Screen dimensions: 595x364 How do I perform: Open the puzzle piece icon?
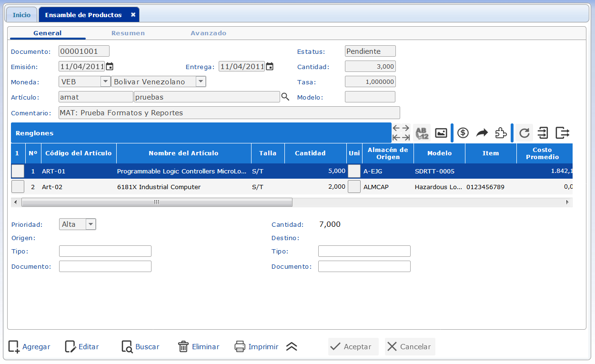click(501, 133)
